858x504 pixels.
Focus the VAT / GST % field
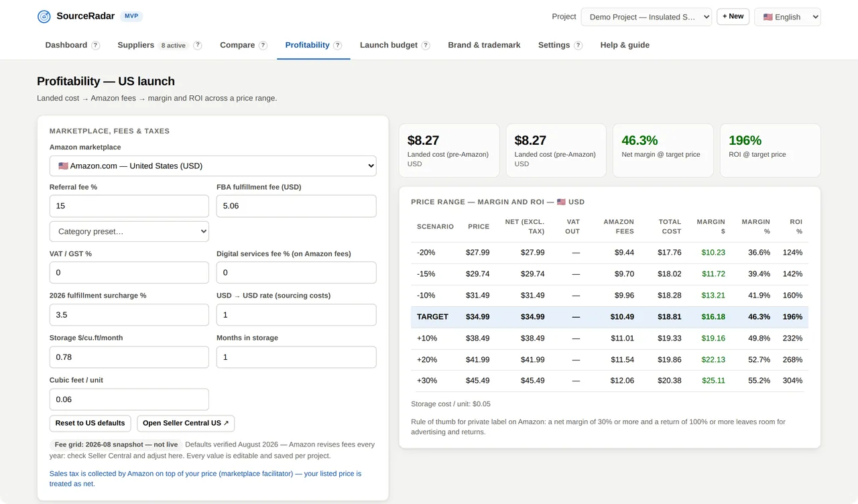click(x=129, y=273)
